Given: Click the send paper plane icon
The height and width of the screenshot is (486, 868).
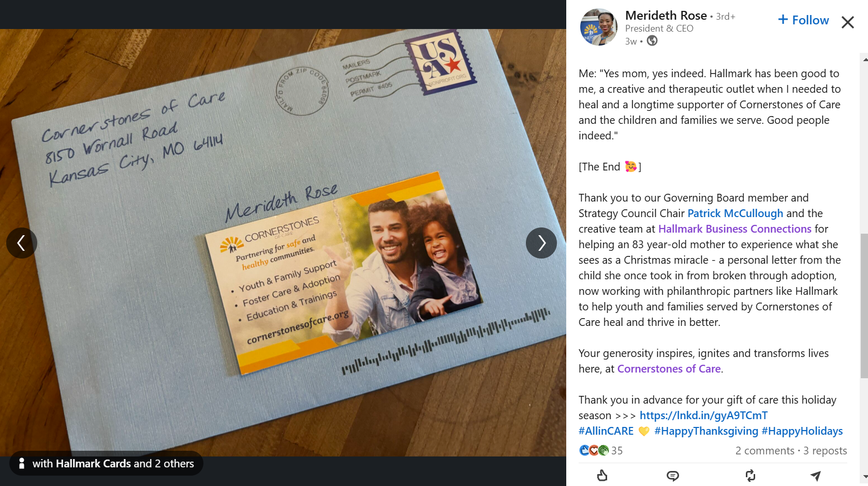Looking at the screenshot, I should tap(816, 476).
